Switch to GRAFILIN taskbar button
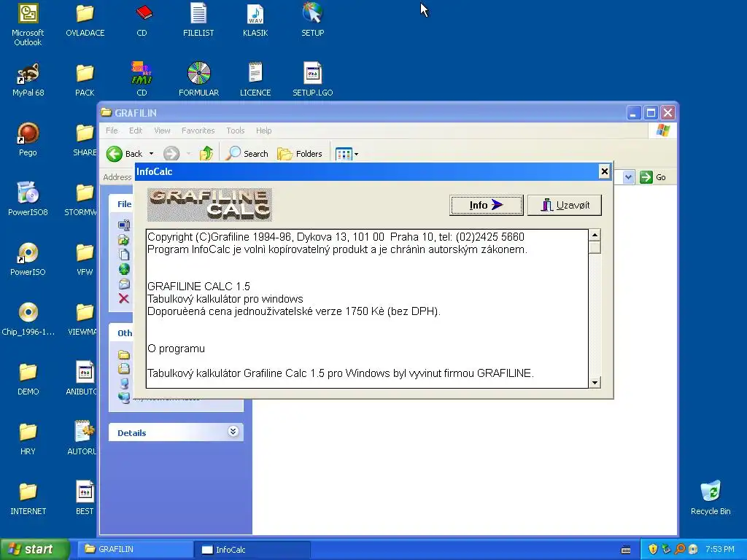747x560 pixels. pyautogui.click(x=134, y=549)
